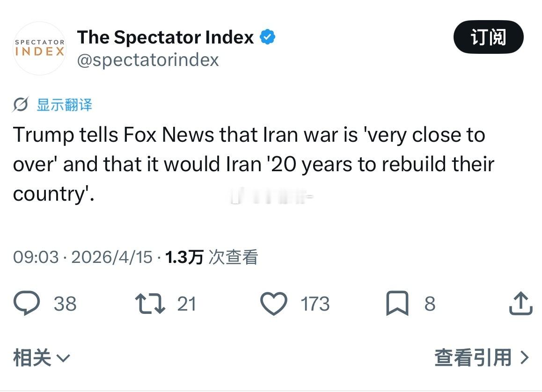
Task: Expand the 相关 sorting dropdown
Action: tap(42, 358)
